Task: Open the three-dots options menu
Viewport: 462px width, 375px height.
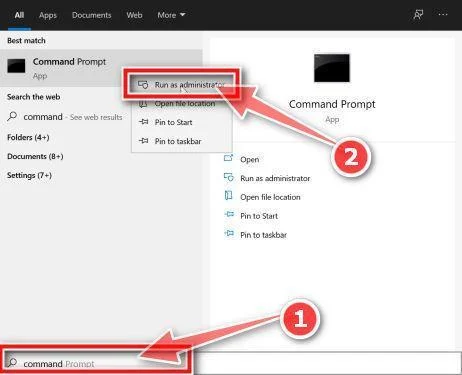Action: click(x=443, y=14)
